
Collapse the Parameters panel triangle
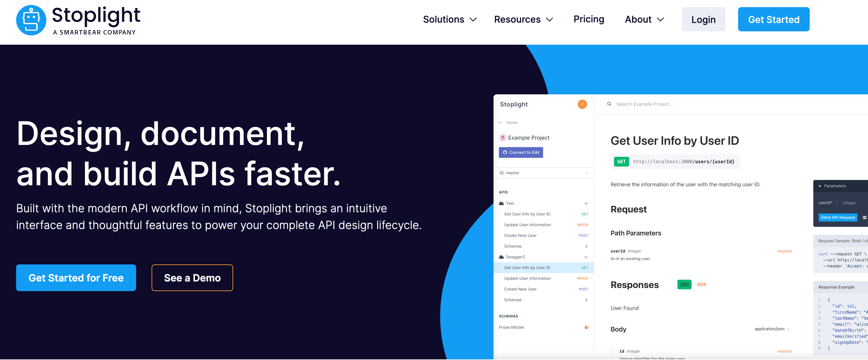pos(819,186)
